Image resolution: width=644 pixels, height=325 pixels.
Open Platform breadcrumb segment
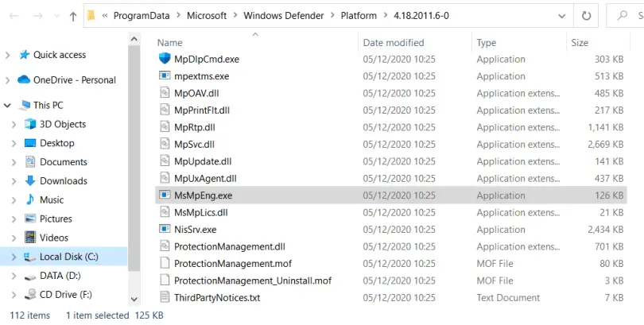[359, 16]
